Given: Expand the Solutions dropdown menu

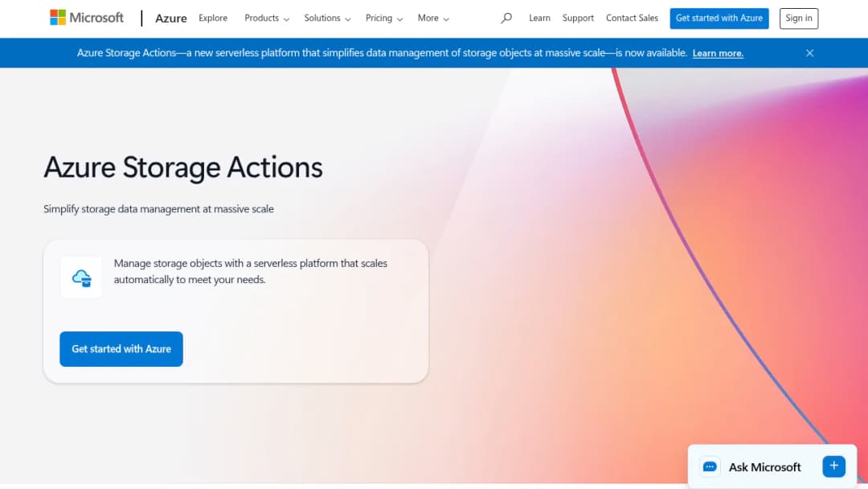Looking at the screenshot, I should pyautogui.click(x=327, y=18).
